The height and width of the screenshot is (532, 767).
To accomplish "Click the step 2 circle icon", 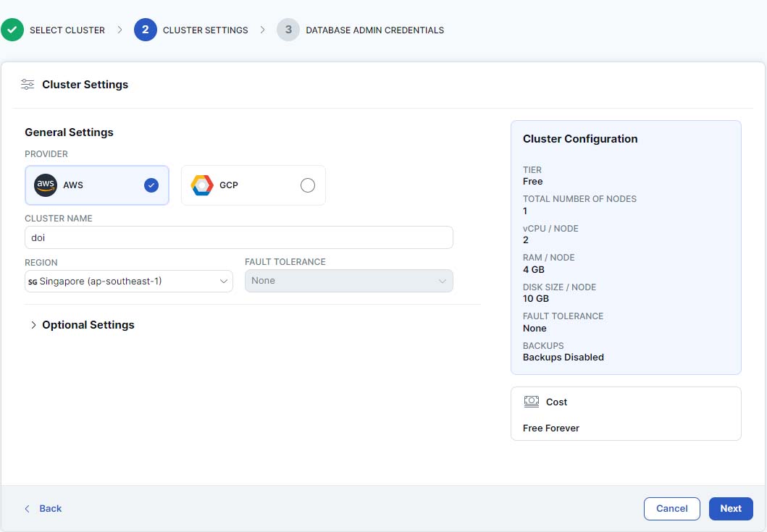I will [x=145, y=30].
